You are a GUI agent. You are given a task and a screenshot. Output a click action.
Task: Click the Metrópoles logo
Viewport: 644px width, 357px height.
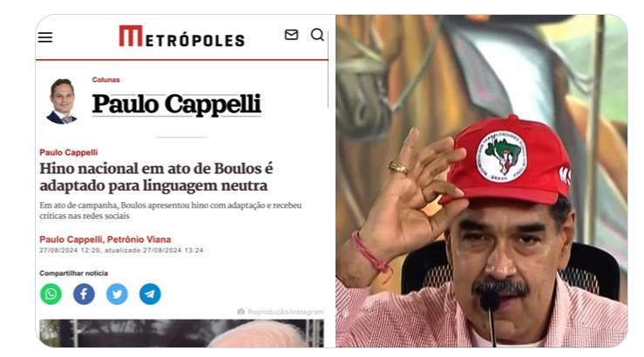[181, 36]
